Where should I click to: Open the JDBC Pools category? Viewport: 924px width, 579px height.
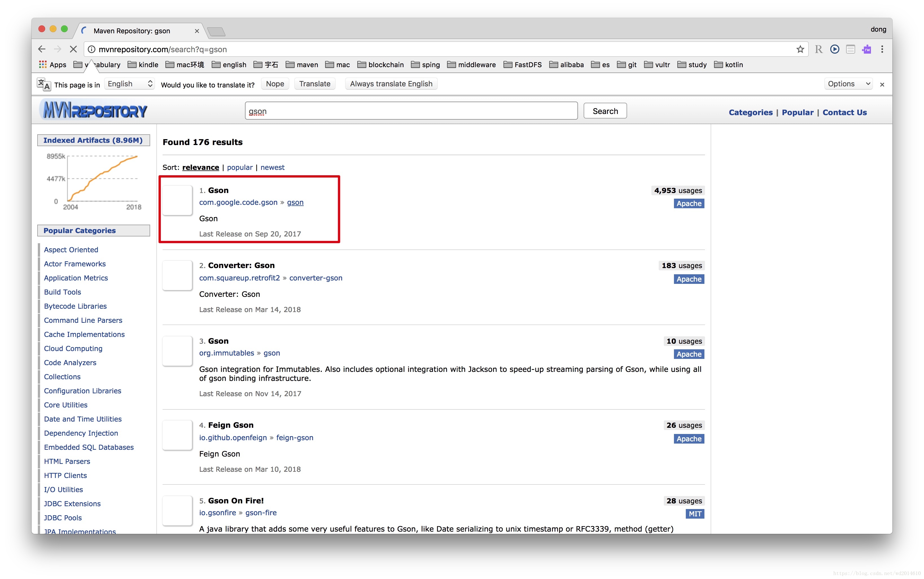click(x=63, y=518)
